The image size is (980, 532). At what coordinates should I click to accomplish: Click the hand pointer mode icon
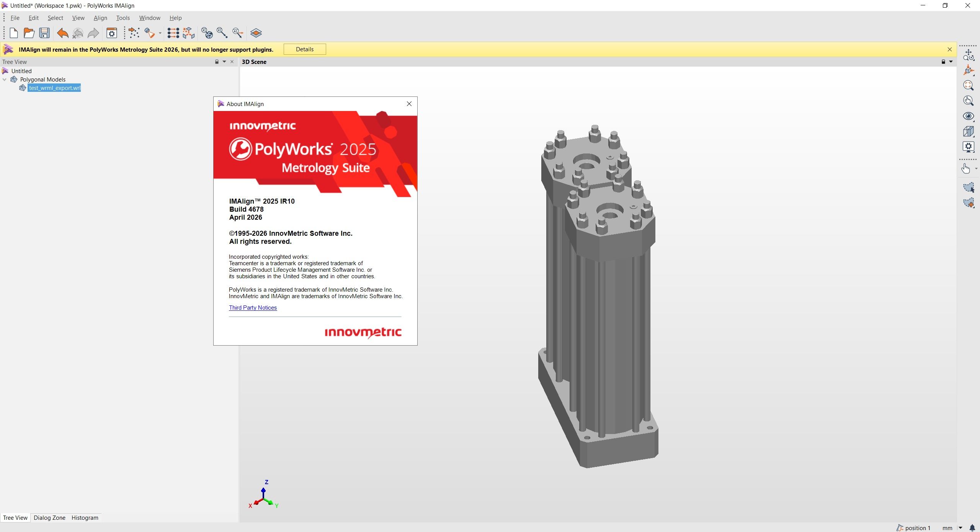(x=966, y=169)
